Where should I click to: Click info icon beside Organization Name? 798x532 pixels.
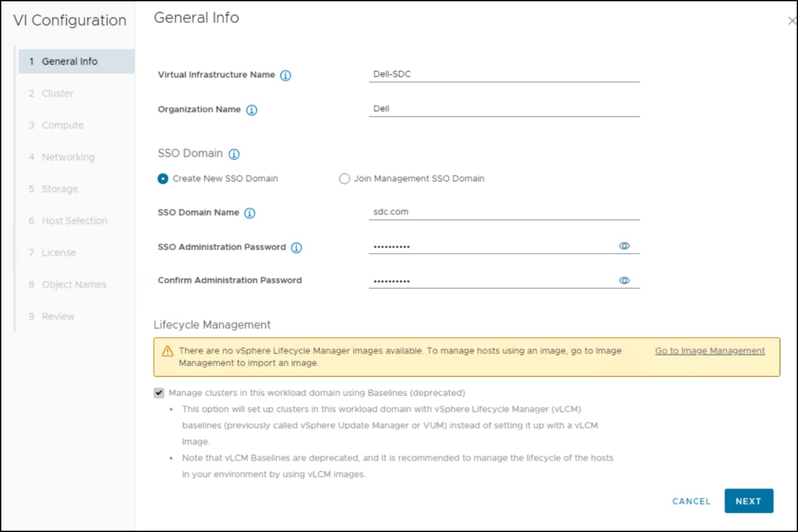tap(252, 110)
